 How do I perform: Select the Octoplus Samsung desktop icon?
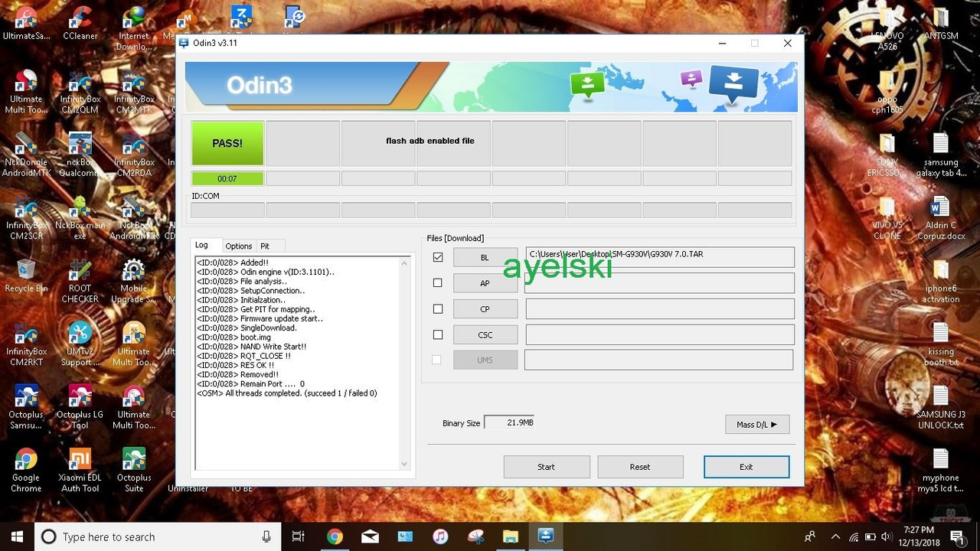pyautogui.click(x=26, y=408)
